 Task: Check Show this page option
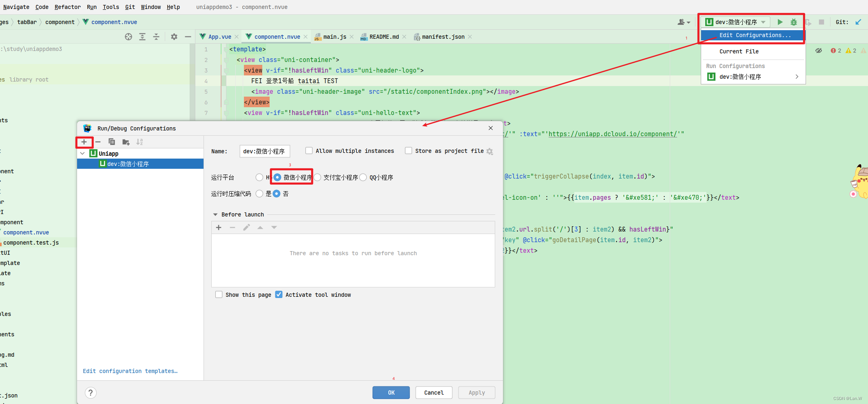[x=219, y=294]
